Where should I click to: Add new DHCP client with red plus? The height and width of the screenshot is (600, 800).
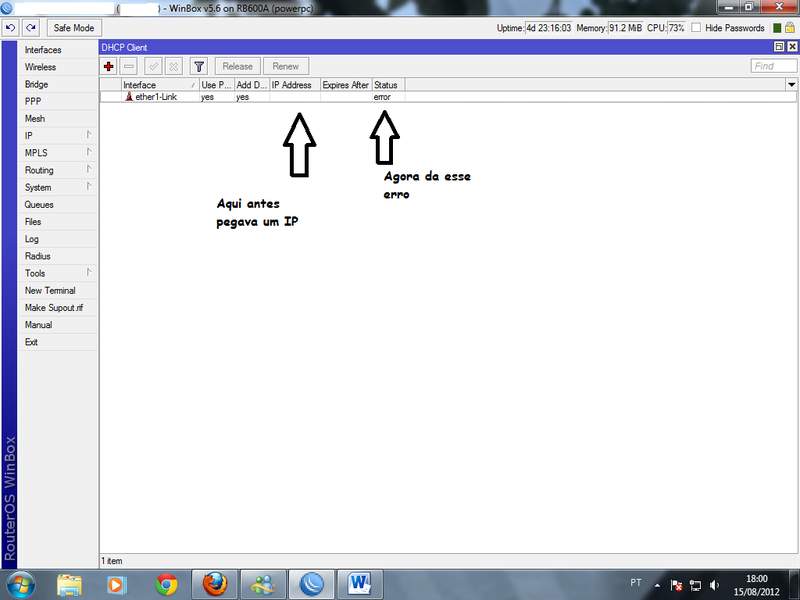109,66
